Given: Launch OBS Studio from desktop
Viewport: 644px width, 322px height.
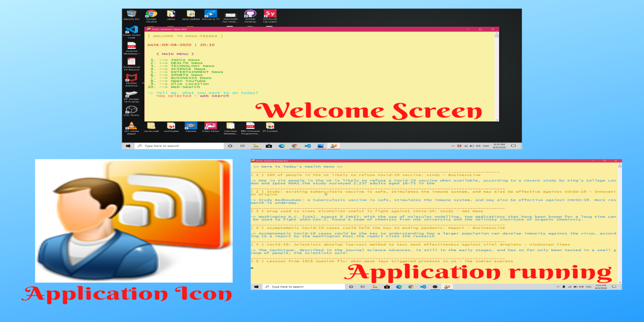Looking at the screenshot, I should pyautogui.click(x=131, y=111).
